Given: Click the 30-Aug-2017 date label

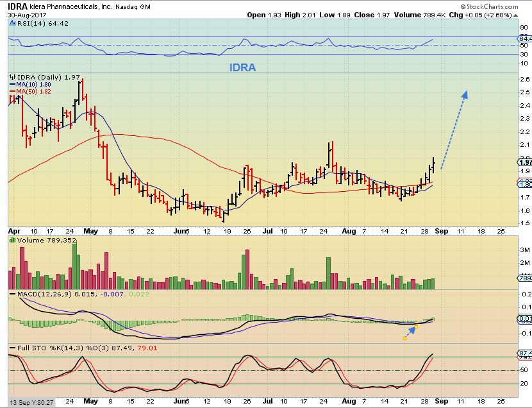Looking at the screenshot, I should click(27, 15).
